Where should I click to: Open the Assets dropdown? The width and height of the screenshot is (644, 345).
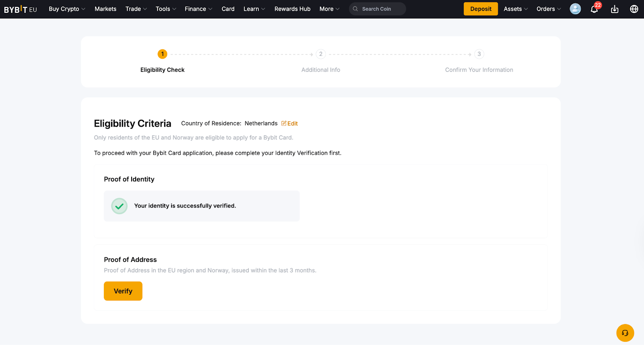(516, 9)
